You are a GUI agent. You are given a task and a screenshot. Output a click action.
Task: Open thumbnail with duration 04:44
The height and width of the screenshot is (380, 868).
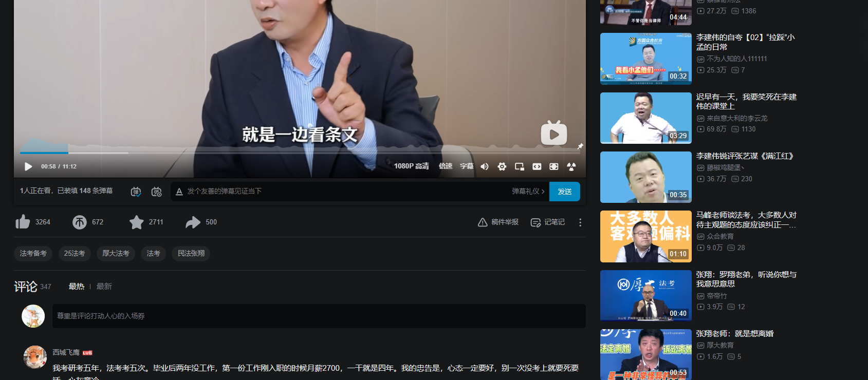point(646,12)
